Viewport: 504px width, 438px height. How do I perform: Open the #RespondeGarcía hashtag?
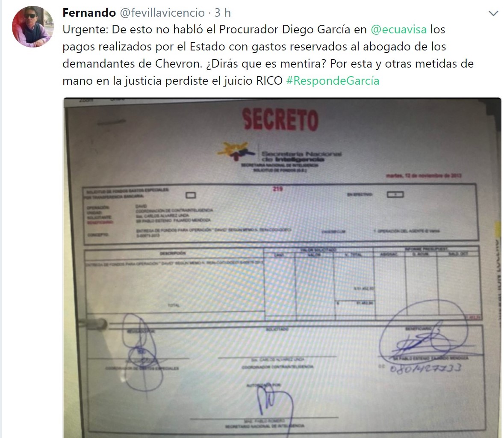tap(333, 80)
